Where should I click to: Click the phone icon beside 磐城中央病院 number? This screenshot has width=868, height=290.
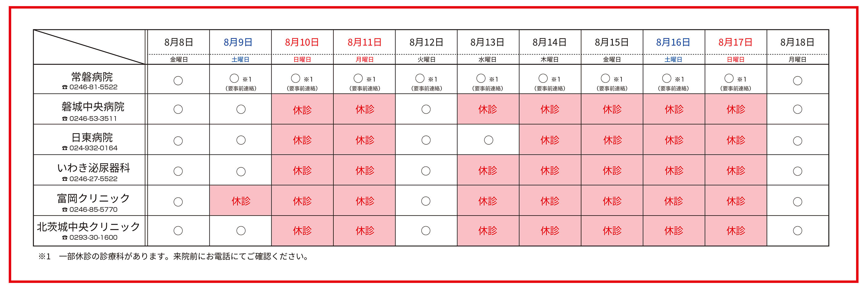(65, 119)
